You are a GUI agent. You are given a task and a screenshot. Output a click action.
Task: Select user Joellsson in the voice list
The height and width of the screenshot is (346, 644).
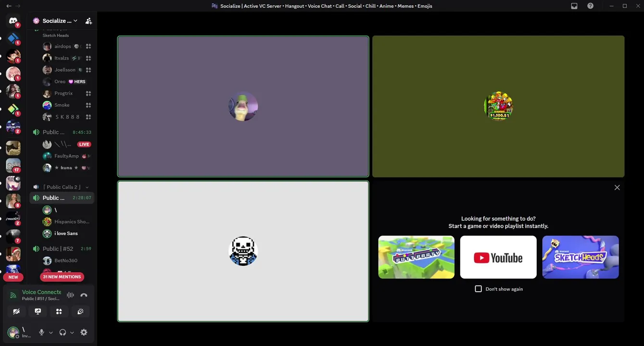[67, 70]
